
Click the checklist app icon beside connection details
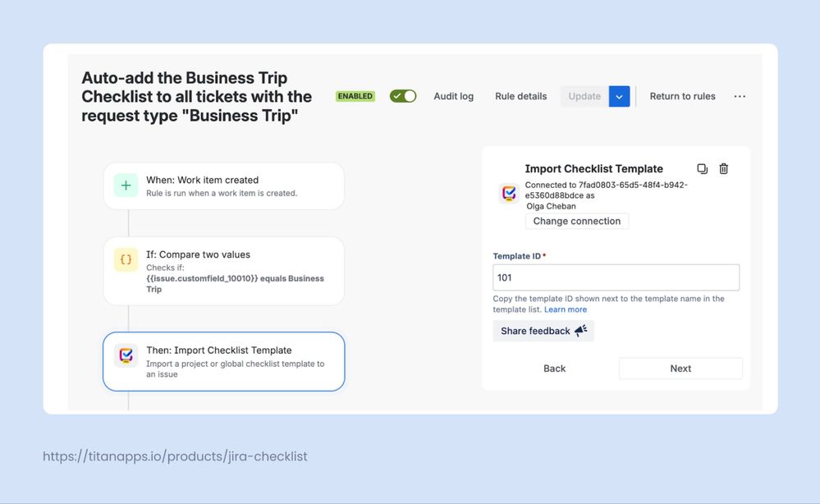(507, 194)
